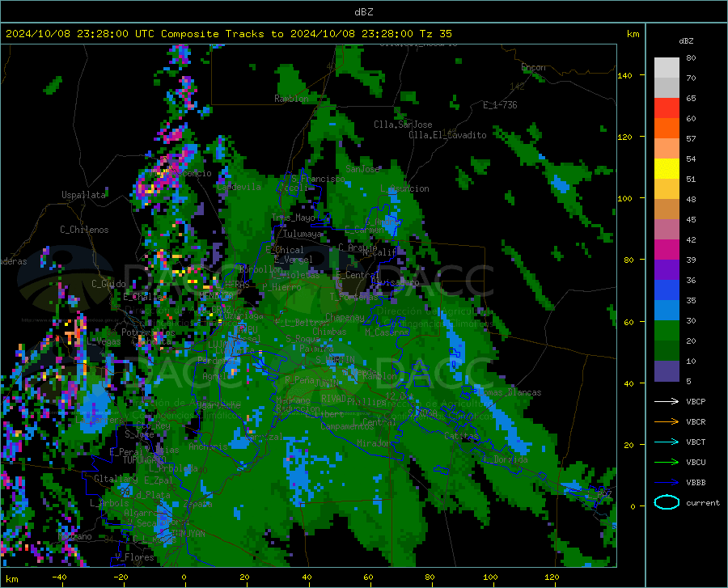Click the orange 57 dBZ color swatch
The image size is (728, 588).
point(667,129)
